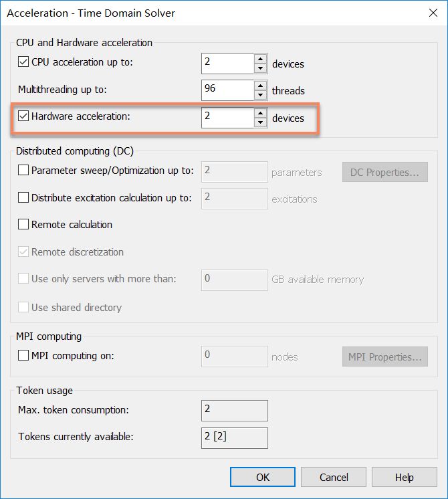Enable Parameter sweep/Optimization checkbox
This screenshot has width=448, height=499.
pyautogui.click(x=23, y=171)
